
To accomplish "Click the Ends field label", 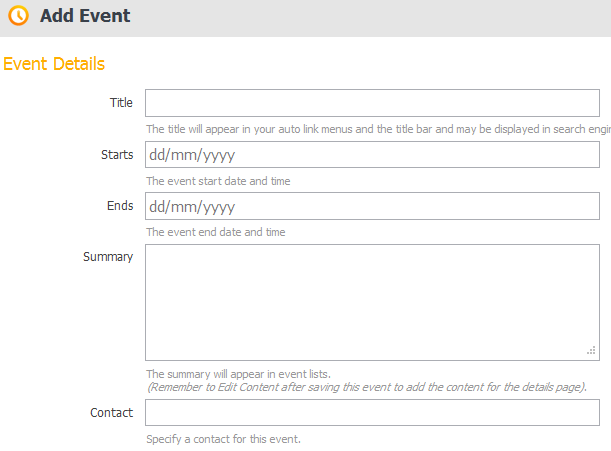I will [x=120, y=207].
